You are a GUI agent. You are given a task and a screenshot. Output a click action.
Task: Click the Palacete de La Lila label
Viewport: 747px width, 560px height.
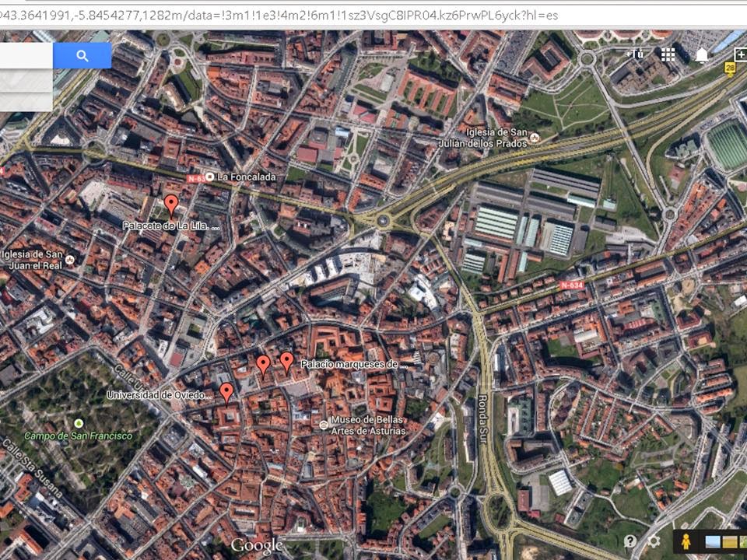coord(171,226)
